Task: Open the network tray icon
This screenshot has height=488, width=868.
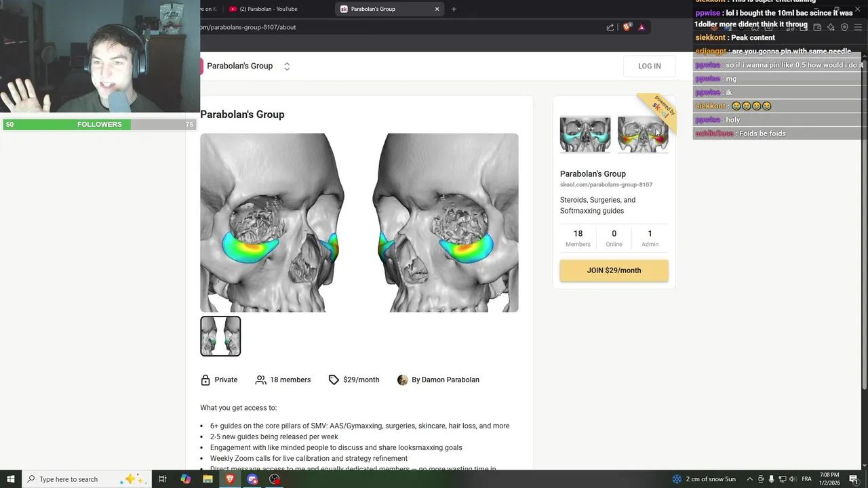Action: coord(781,479)
